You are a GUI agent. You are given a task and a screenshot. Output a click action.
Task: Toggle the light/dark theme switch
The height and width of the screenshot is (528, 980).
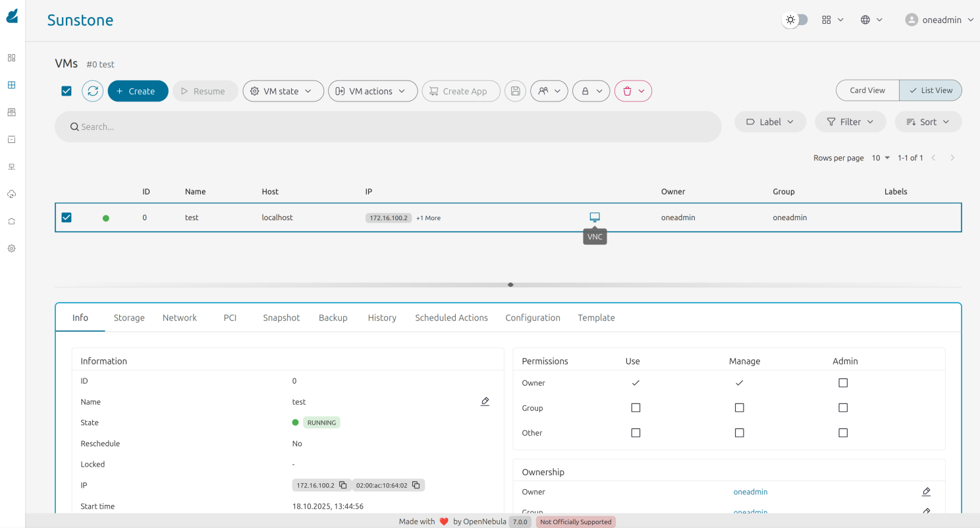click(x=795, y=20)
